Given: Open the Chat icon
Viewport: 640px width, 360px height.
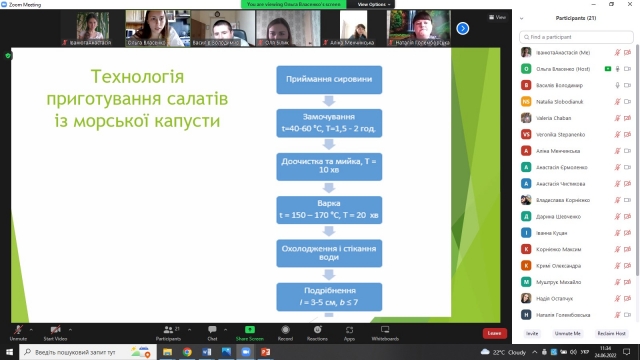Looking at the screenshot, I should [x=212, y=329].
